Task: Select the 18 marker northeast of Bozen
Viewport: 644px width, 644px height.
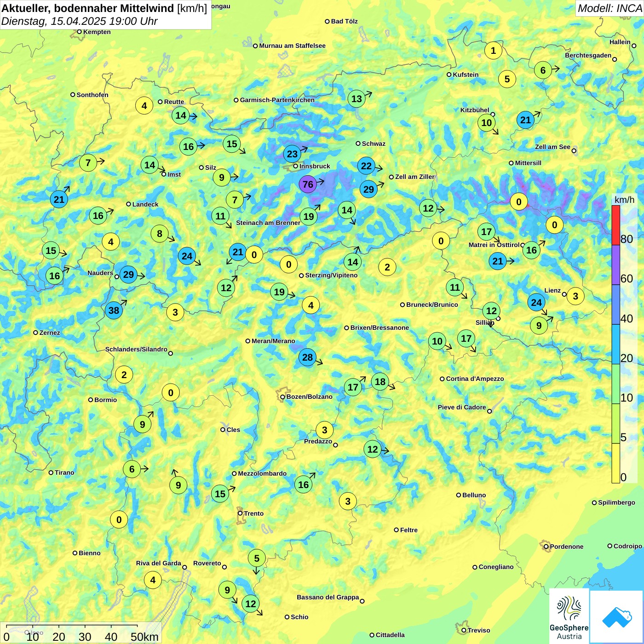Action: pyautogui.click(x=380, y=382)
